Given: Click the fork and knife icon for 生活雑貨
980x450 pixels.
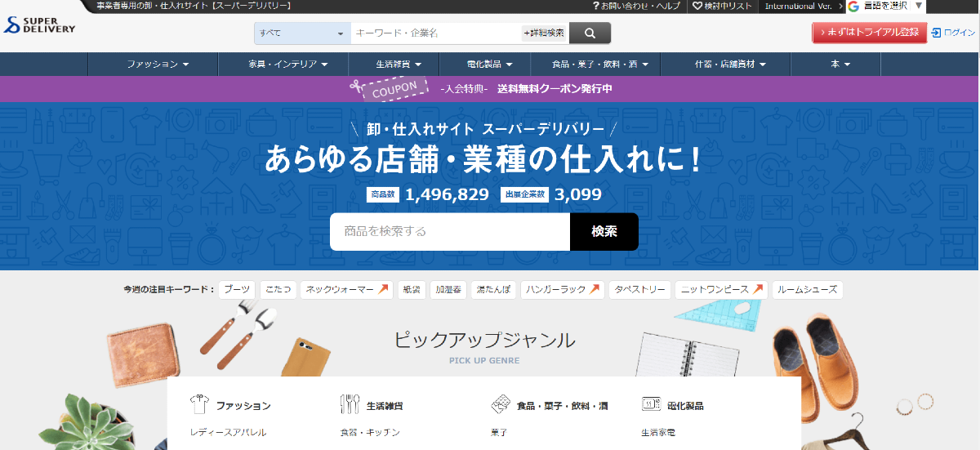Looking at the screenshot, I should [350, 404].
